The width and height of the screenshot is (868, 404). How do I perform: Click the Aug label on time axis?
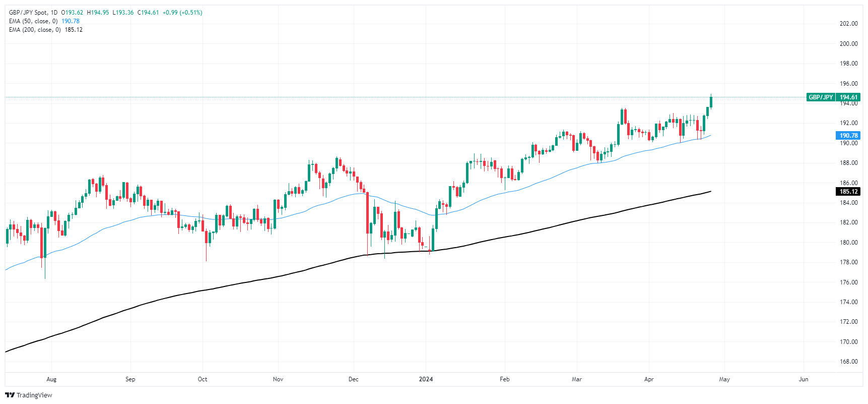[51, 379]
